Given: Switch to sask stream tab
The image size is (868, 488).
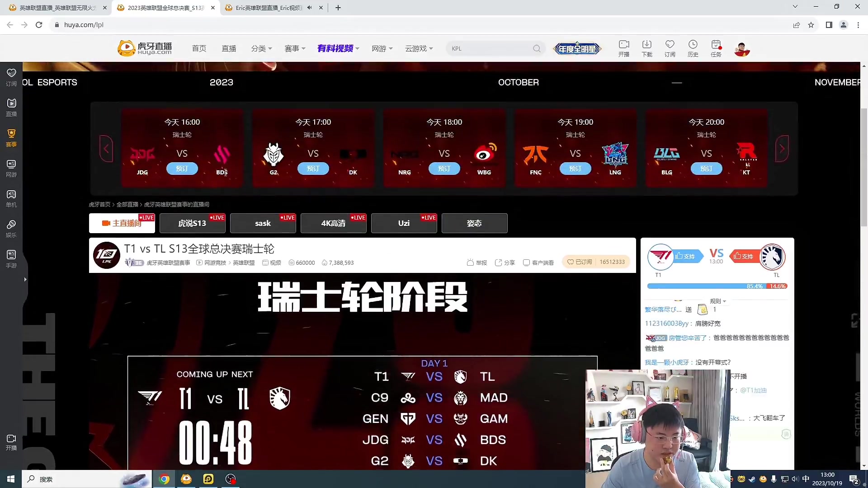Looking at the screenshot, I should [263, 223].
